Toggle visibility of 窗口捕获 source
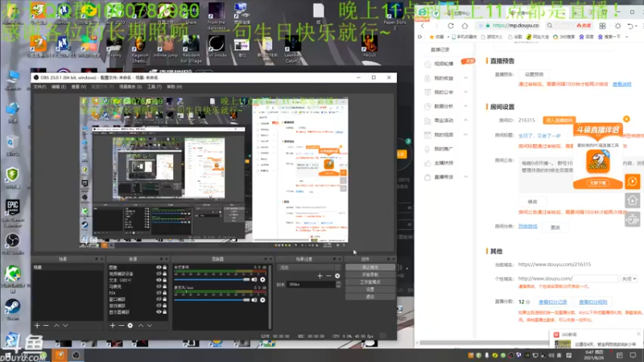The height and width of the screenshot is (362, 644). click(159, 299)
